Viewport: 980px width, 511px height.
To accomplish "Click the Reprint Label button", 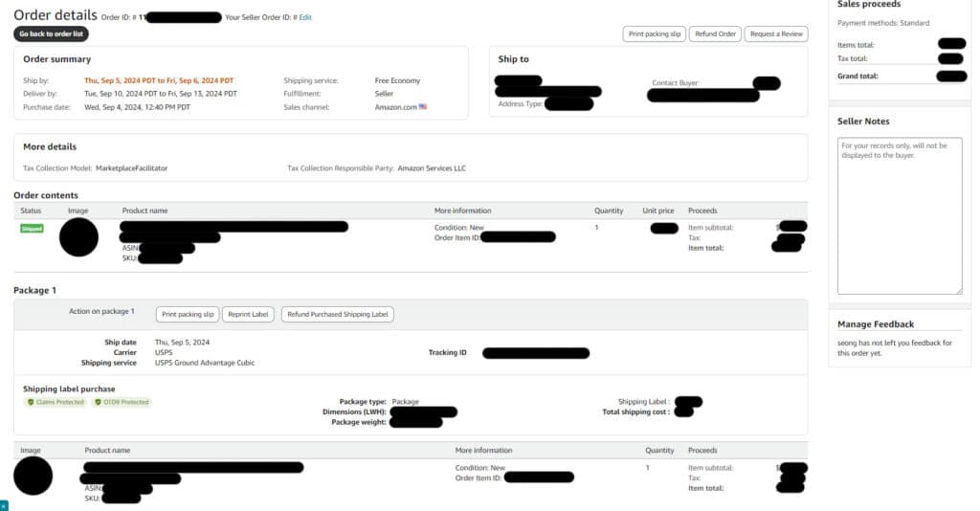I will [x=250, y=314].
